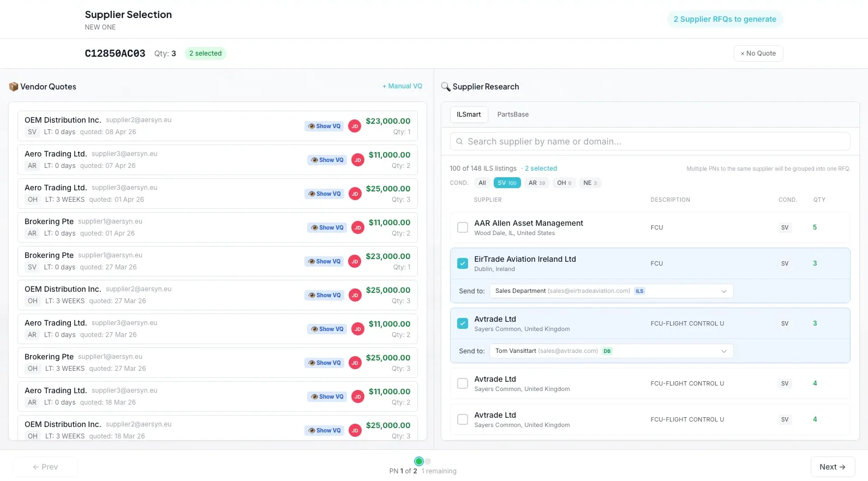Viewport: 868px width, 481px height.
Task: Show VQ for OEM Distribution quoted 27 Mar 26
Action: pyautogui.click(x=324, y=295)
